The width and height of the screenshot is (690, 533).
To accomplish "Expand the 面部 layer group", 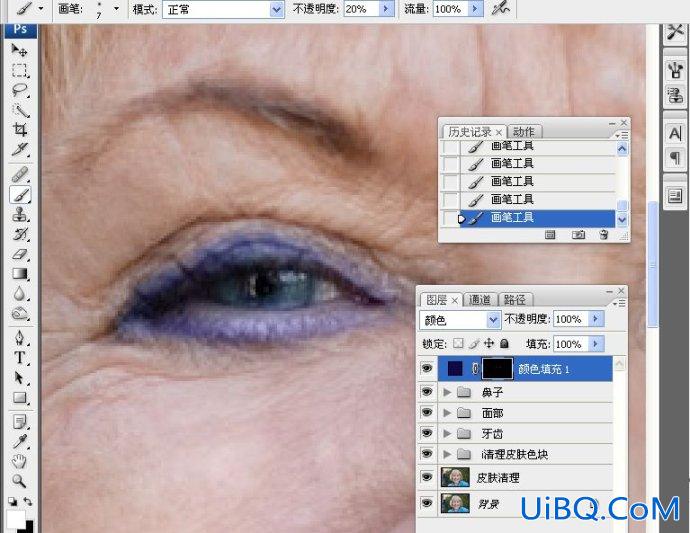I will (x=447, y=413).
